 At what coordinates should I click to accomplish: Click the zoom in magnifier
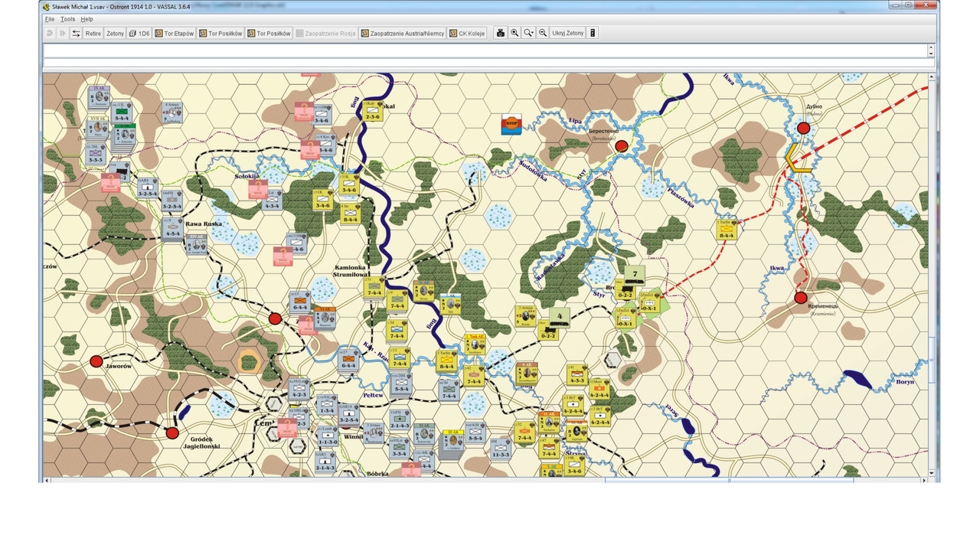coord(514,34)
